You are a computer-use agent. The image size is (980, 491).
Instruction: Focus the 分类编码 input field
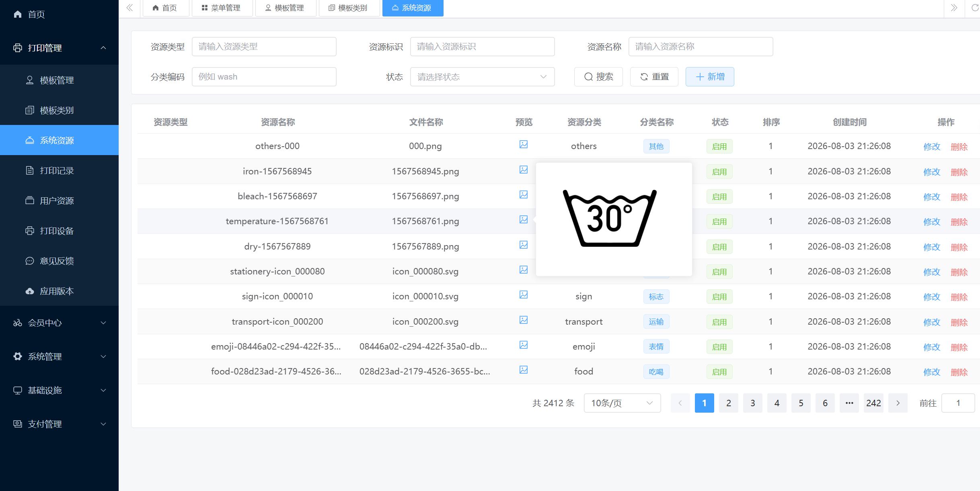tap(264, 77)
